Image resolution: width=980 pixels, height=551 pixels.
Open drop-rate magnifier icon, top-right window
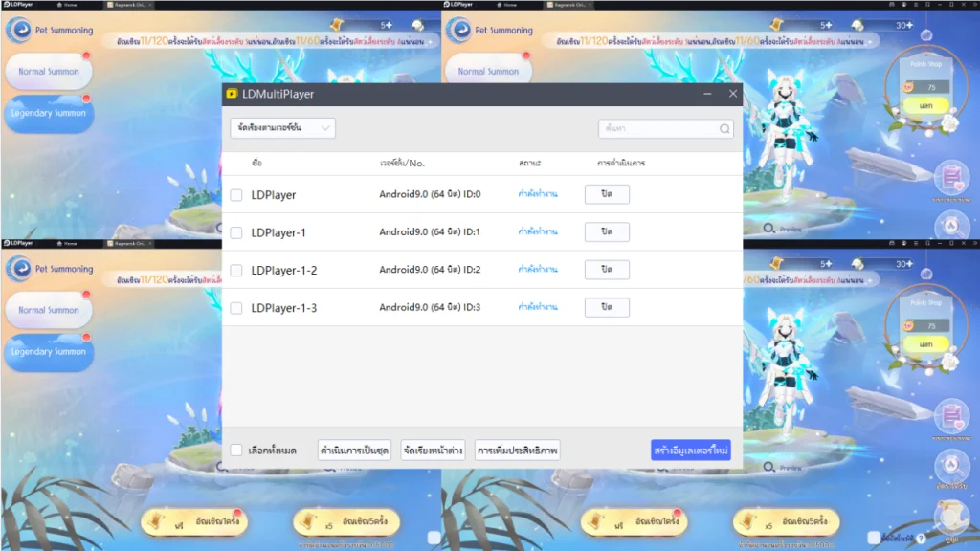pos(951,226)
